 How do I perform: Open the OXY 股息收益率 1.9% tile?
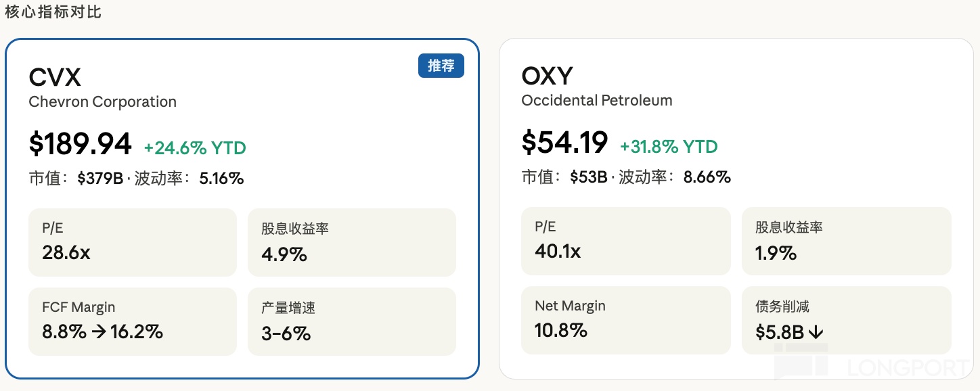[x=847, y=241]
